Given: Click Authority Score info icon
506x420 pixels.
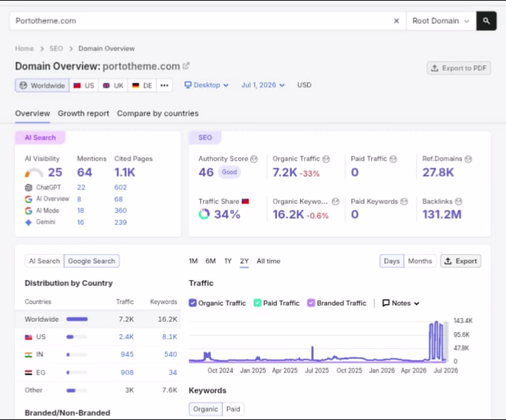Looking at the screenshot, I should tap(254, 159).
